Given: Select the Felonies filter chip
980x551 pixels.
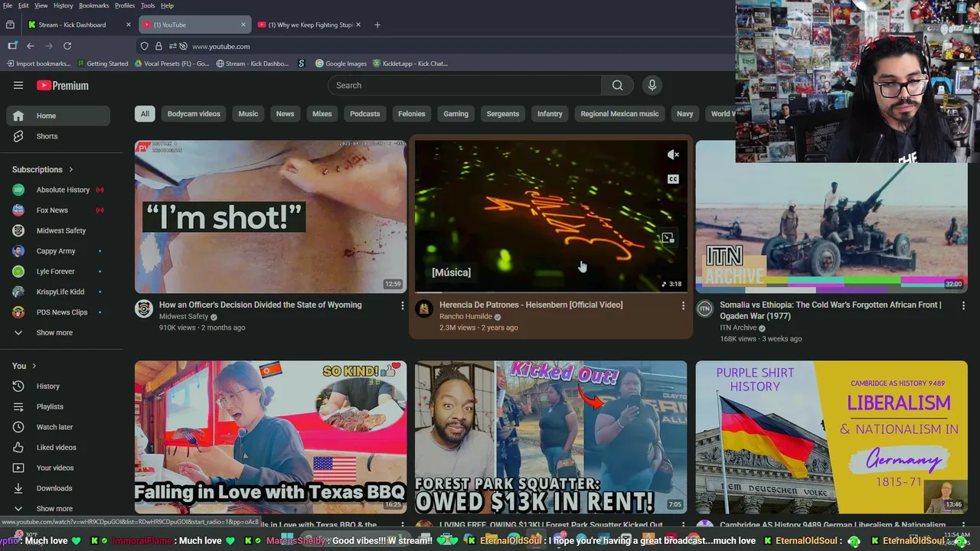Looking at the screenshot, I should [412, 114].
